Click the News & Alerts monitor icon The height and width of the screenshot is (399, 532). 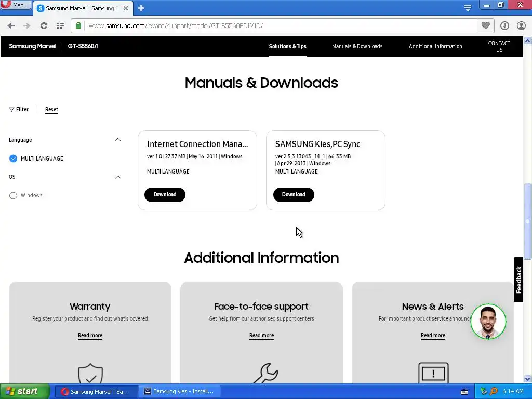pyautogui.click(x=433, y=373)
